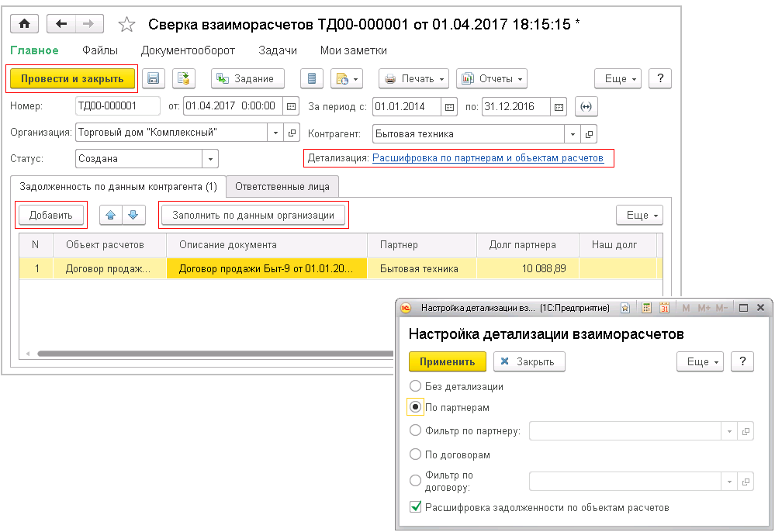
Task: Open calendar picker for period start date
Action: 450,106
